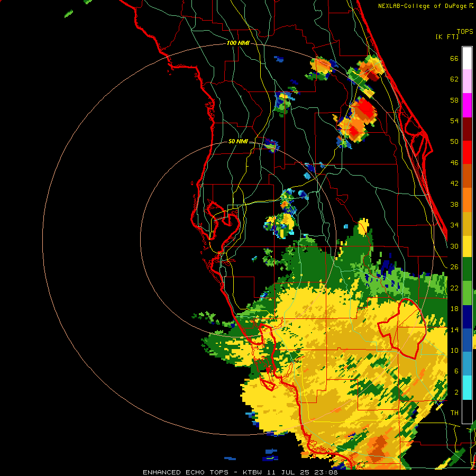This screenshot has height=476, width=476.
Task: Select the navy blue legend swatch
Action: 467,317
